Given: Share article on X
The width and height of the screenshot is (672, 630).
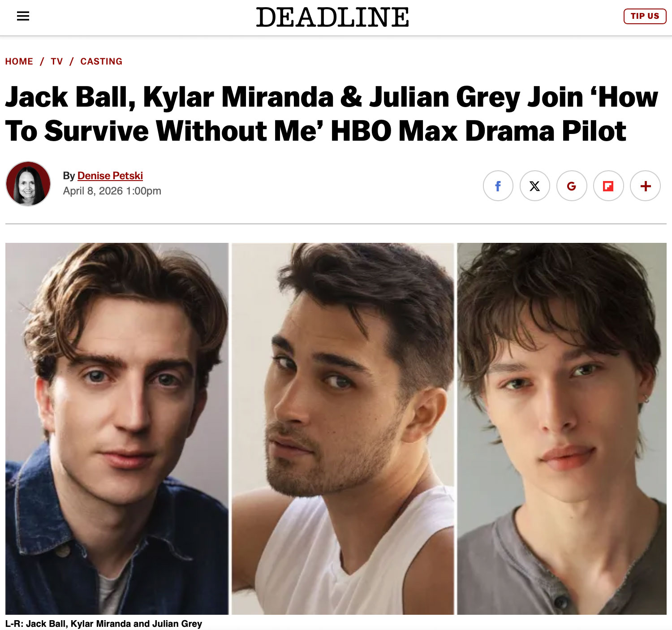Looking at the screenshot, I should click(534, 186).
